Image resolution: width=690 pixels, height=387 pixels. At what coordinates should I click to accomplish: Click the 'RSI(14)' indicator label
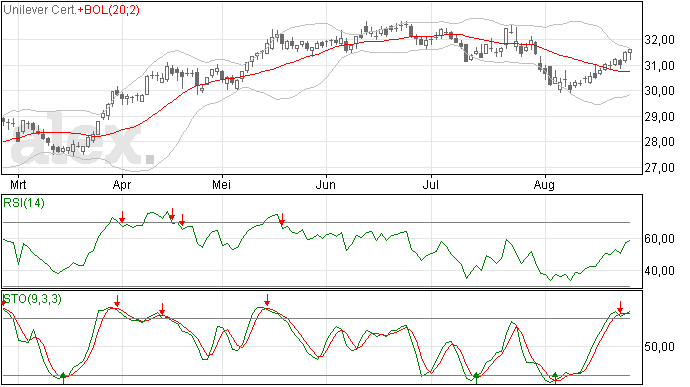24,203
